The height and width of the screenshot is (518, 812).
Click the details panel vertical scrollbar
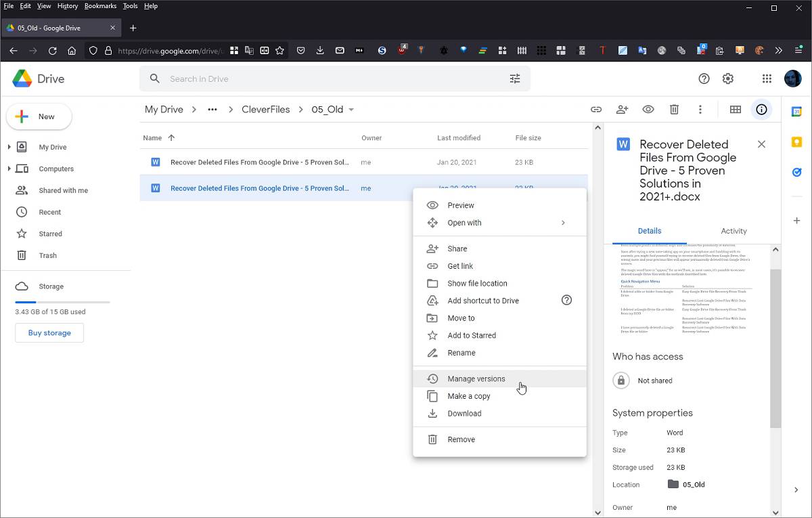(x=775, y=349)
